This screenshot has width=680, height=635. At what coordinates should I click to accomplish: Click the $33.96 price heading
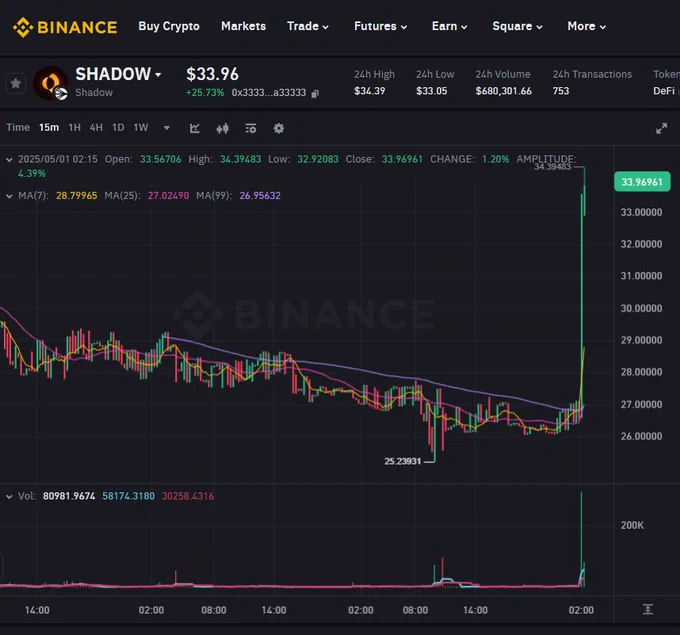pyautogui.click(x=212, y=74)
